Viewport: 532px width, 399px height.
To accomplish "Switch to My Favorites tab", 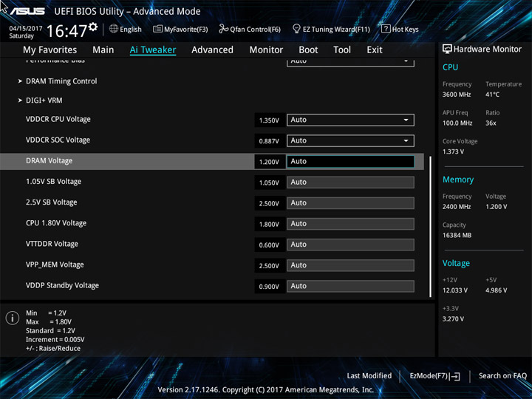I will (50, 50).
